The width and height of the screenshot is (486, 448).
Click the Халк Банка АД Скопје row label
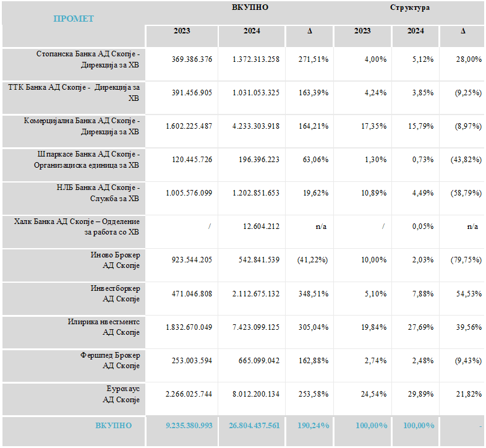coord(77,226)
